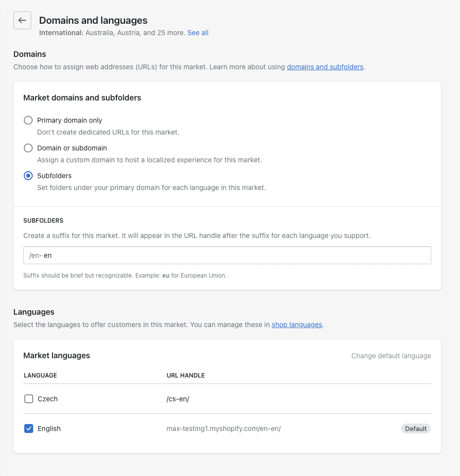The height and width of the screenshot is (476, 460).
Task: Click into the subfolder suffix input field
Action: (227, 255)
